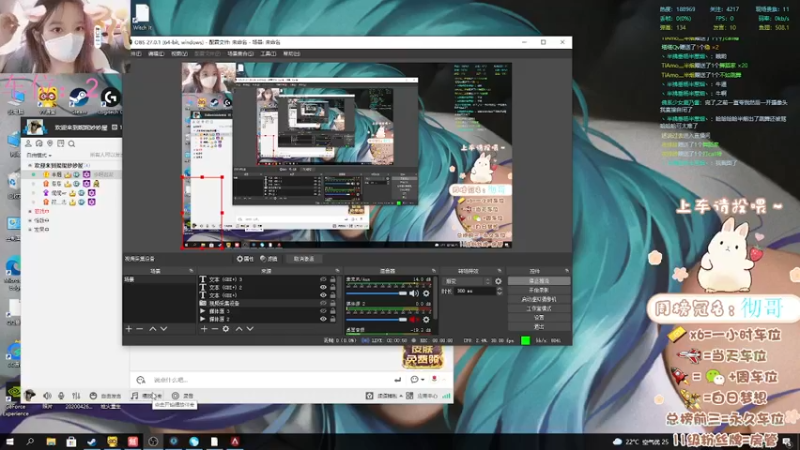Remove selected source with the sources minus button
The image size is (800, 450).
(x=215, y=329)
